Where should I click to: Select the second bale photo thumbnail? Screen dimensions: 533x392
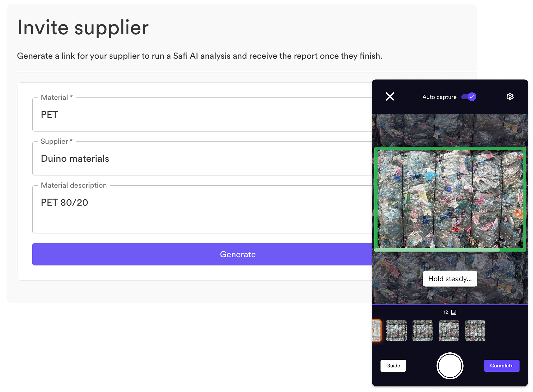click(x=396, y=330)
